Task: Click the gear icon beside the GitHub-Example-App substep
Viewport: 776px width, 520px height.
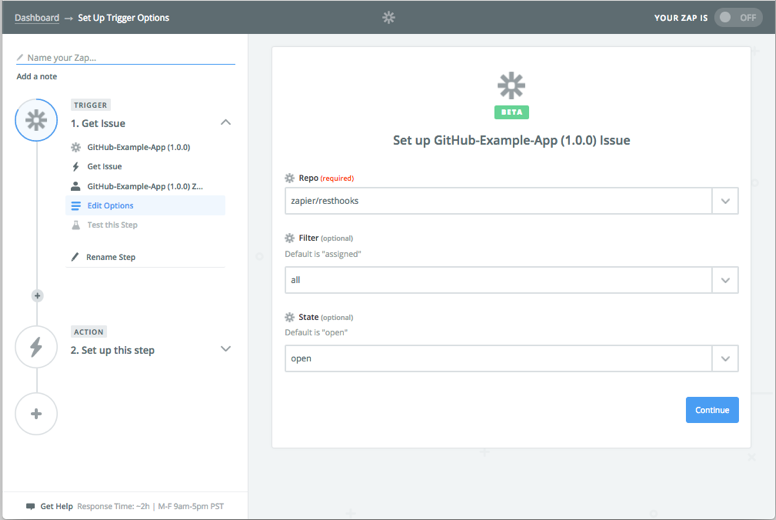Action: coord(76,147)
